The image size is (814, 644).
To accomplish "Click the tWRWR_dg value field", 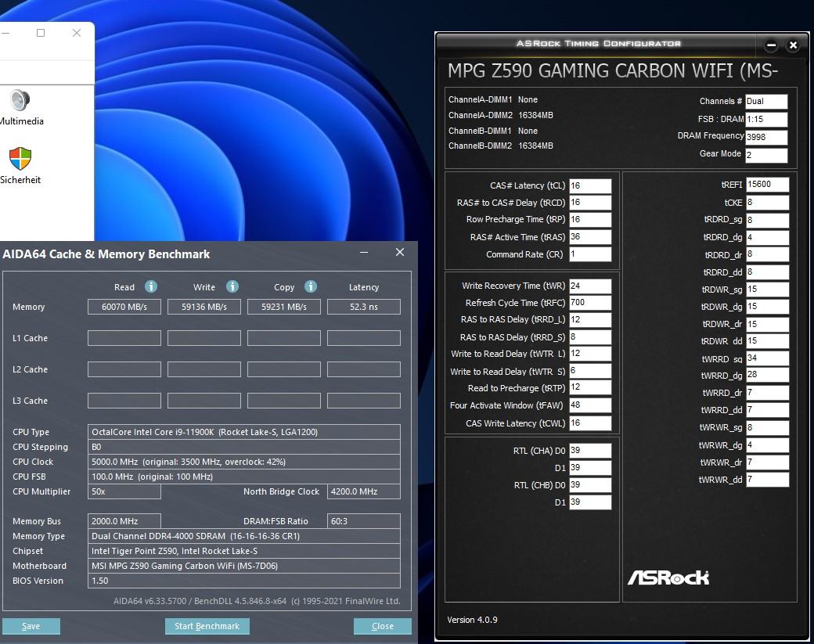I will coord(768,444).
